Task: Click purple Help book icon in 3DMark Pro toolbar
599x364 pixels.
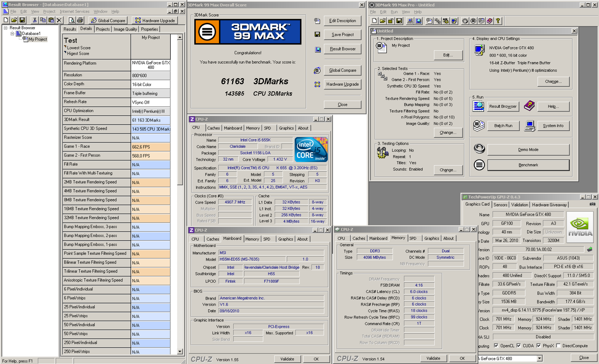Action: click(x=490, y=21)
